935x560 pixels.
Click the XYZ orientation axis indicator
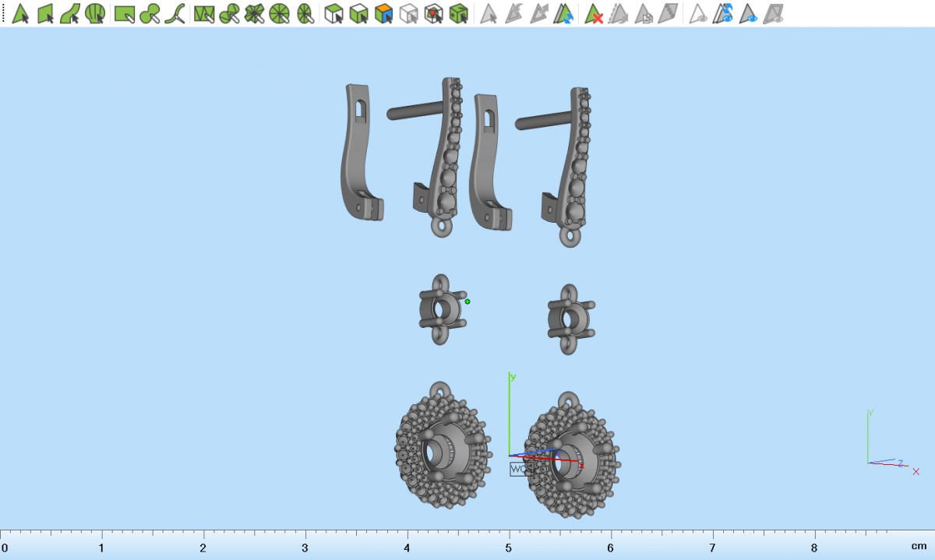894,442
